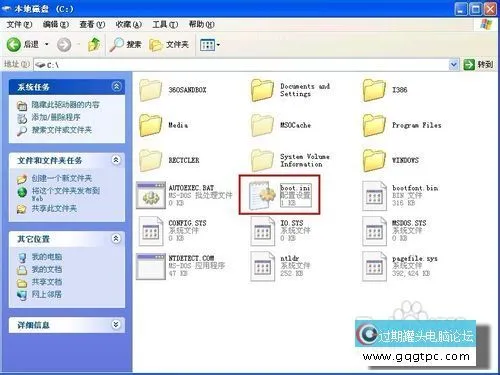Select the boot.ini file icon
Viewport: 500px width, 375px height.
(263, 195)
